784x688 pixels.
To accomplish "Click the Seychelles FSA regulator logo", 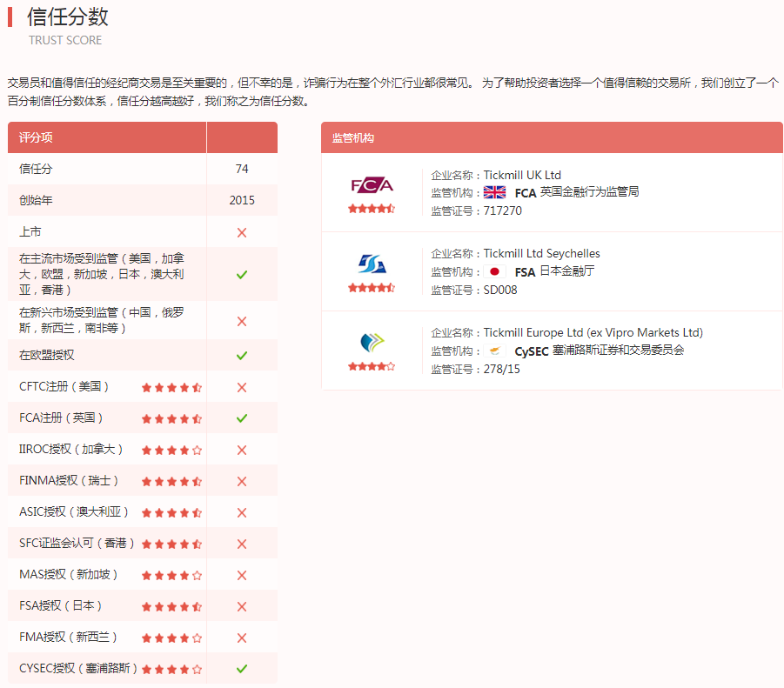I will [372, 264].
